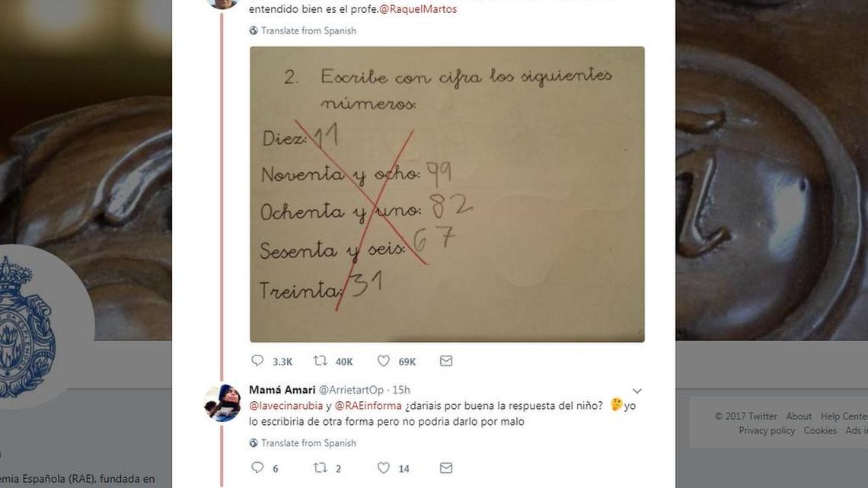Translate the top tweet from Spanish
This screenshot has width=868, height=488.
pyautogui.click(x=308, y=30)
